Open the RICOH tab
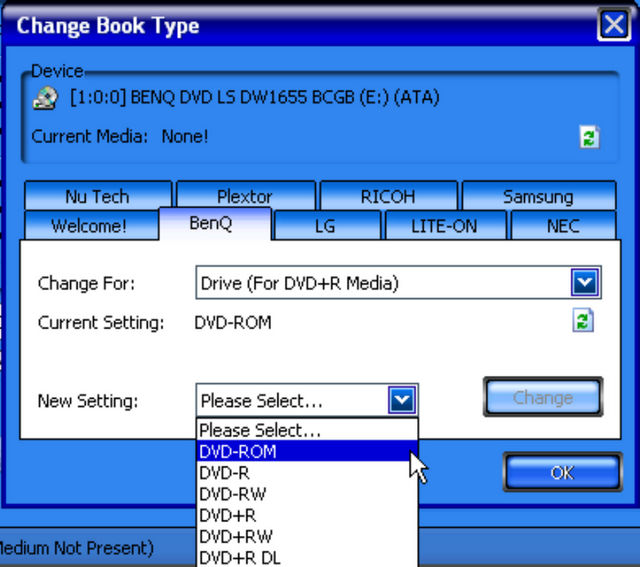The height and width of the screenshot is (567, 640). click(x=388, y=196)
